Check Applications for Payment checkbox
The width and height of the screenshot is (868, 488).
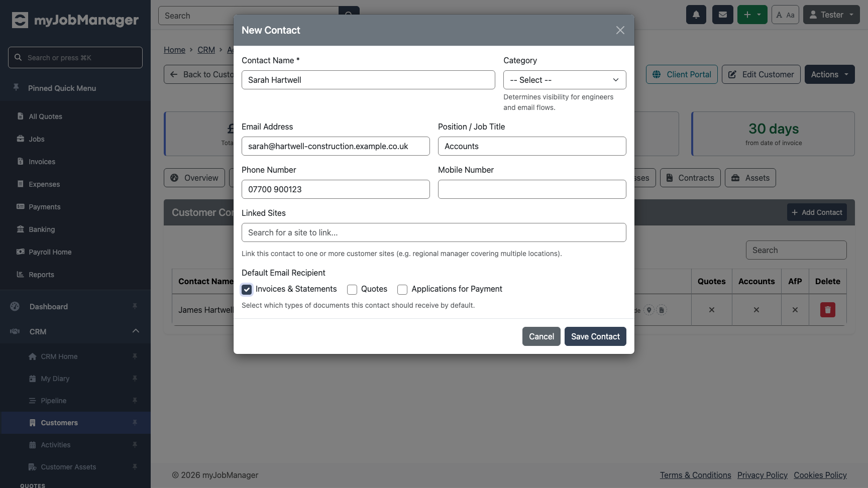402,289
